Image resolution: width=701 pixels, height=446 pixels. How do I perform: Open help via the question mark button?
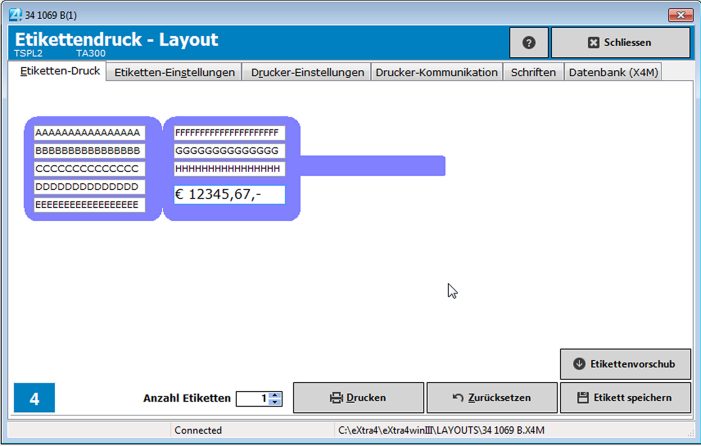point(529,42)
